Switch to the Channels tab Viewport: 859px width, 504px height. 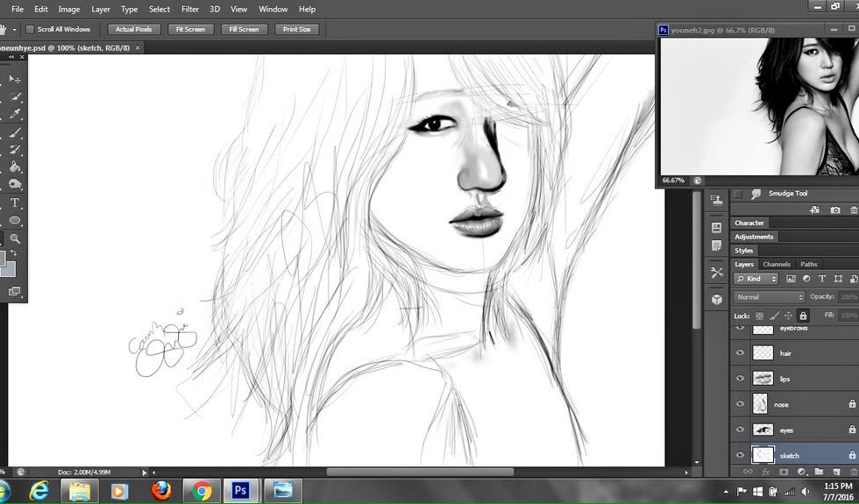(x=776, y=264)
